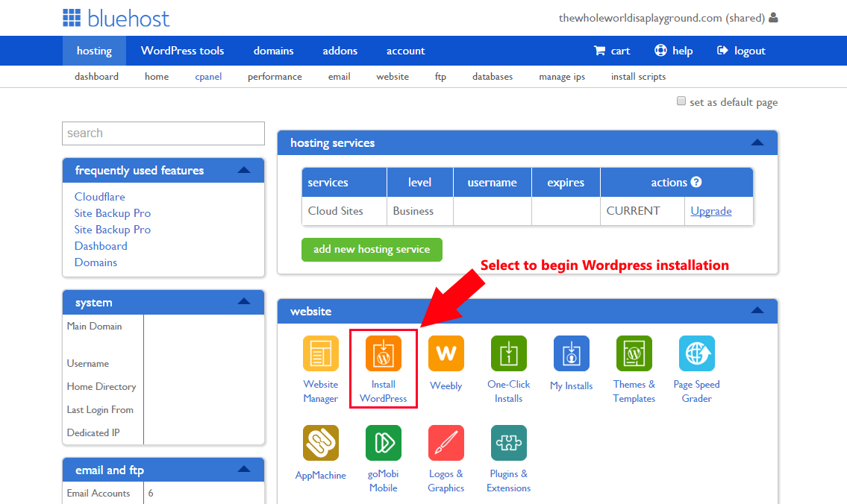Open One-Click Installs icon
This screenshot has height=504, width=847.
(x=508, y=353)
